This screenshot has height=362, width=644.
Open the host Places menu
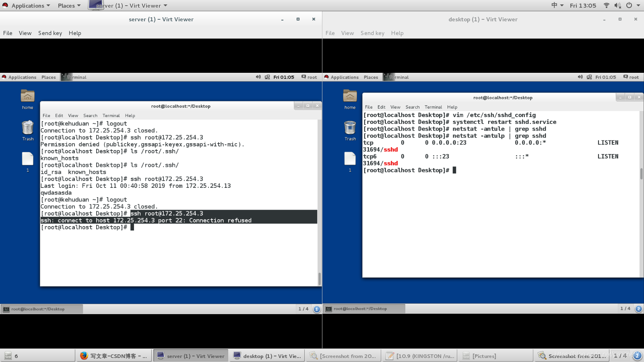pos(69,6)
